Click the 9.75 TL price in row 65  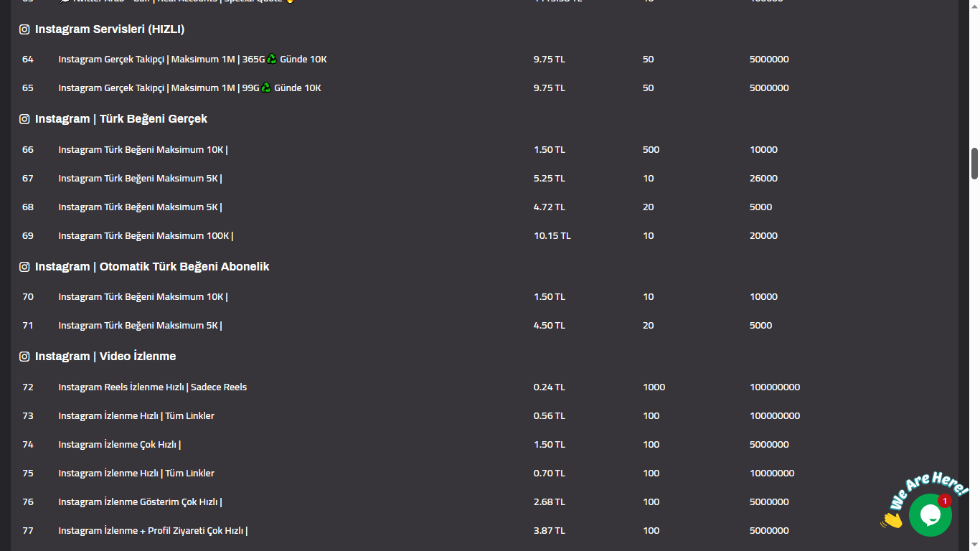pos(550,88)
